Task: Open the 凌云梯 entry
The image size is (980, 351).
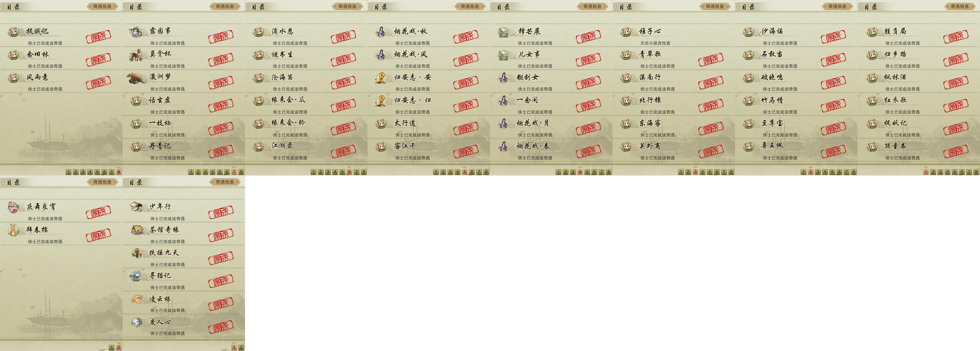Action: [x=184, y=303]
